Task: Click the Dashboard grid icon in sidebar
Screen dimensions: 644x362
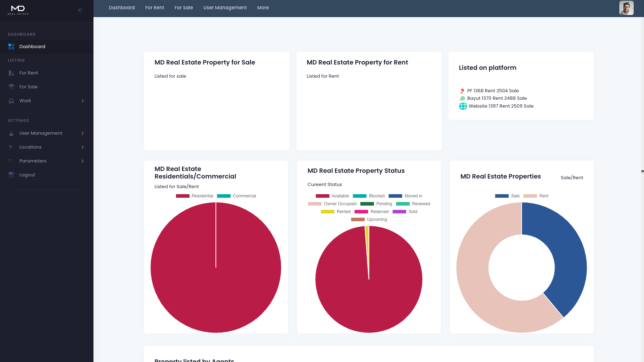Action: tap(11, 47)
